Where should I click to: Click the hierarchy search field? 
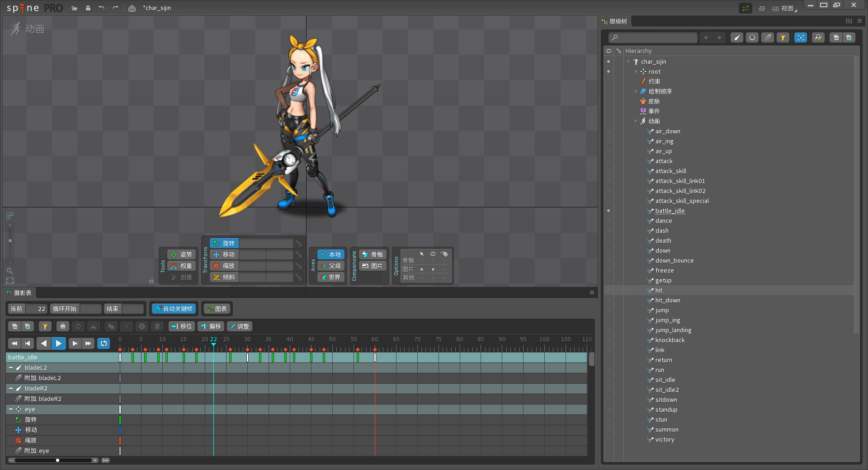click(652, 38)
